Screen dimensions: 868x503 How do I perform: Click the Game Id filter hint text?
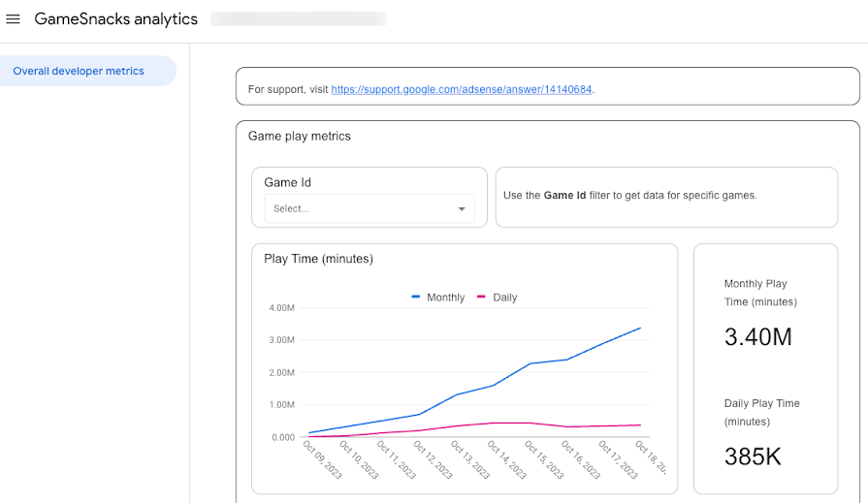630,196
